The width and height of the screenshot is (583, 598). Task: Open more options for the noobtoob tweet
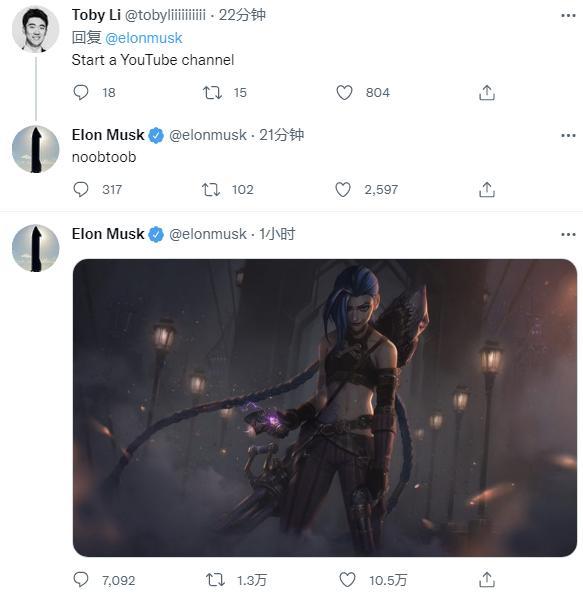(568, 135)
